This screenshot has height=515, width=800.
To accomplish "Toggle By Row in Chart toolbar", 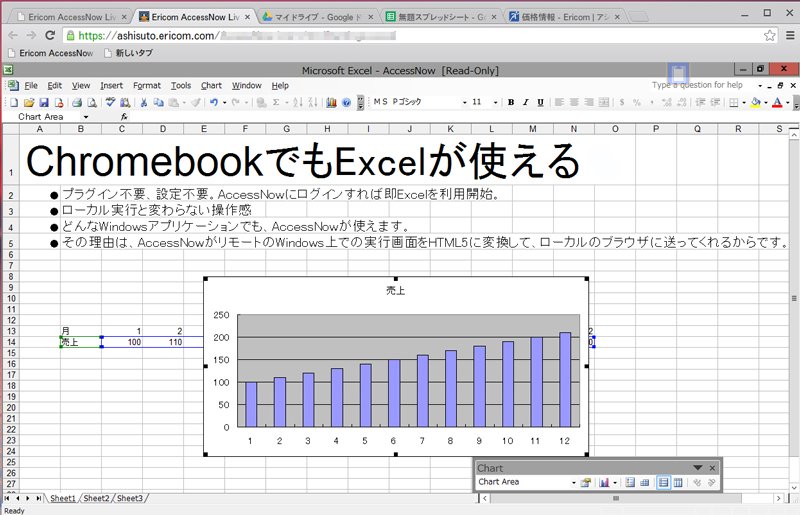I will tap(663, 482).
